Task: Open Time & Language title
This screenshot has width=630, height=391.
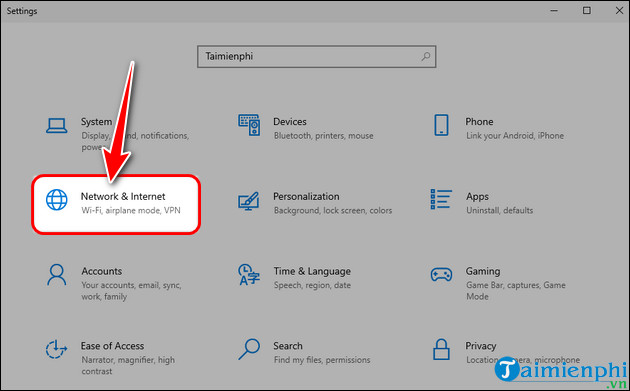Action: click(x=312, y=271)
